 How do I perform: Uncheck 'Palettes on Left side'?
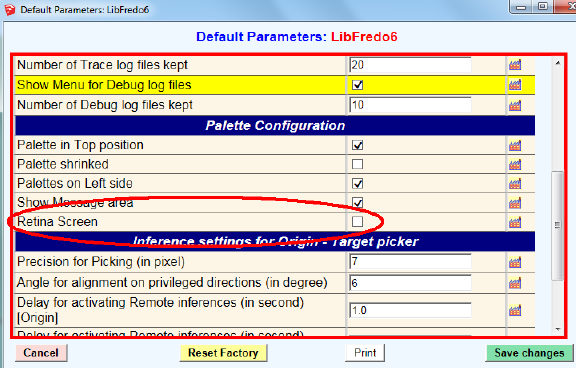(357, 183)
